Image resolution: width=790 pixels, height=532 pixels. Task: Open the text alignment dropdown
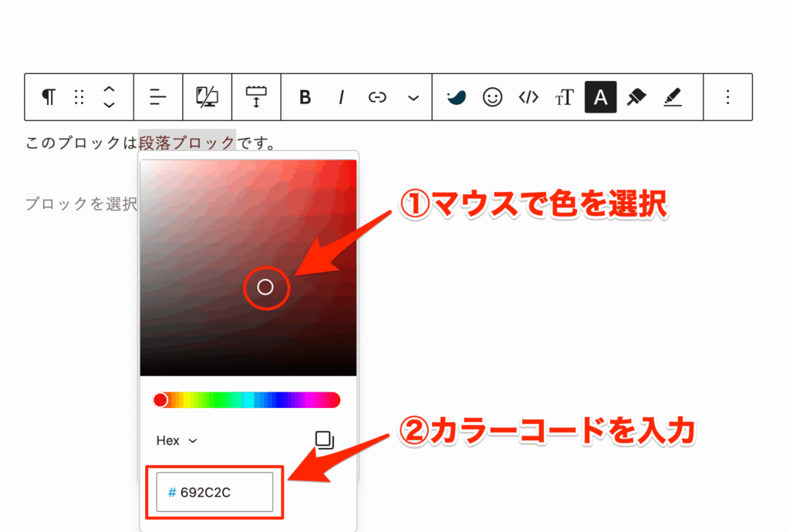coord(157,96)
